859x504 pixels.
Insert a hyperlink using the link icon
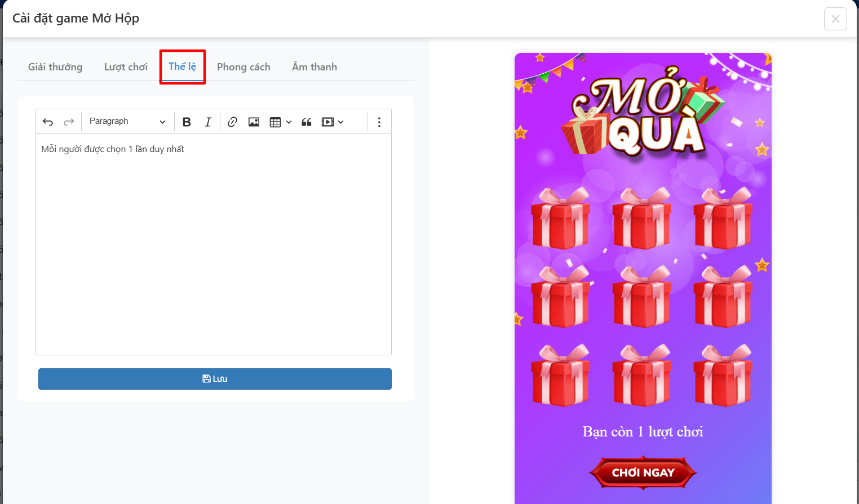click(232, 121)
